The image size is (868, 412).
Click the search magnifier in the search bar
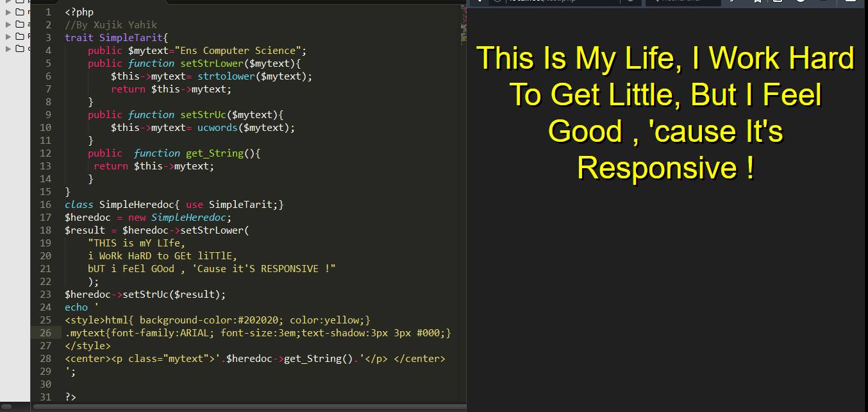click(655, 3)
